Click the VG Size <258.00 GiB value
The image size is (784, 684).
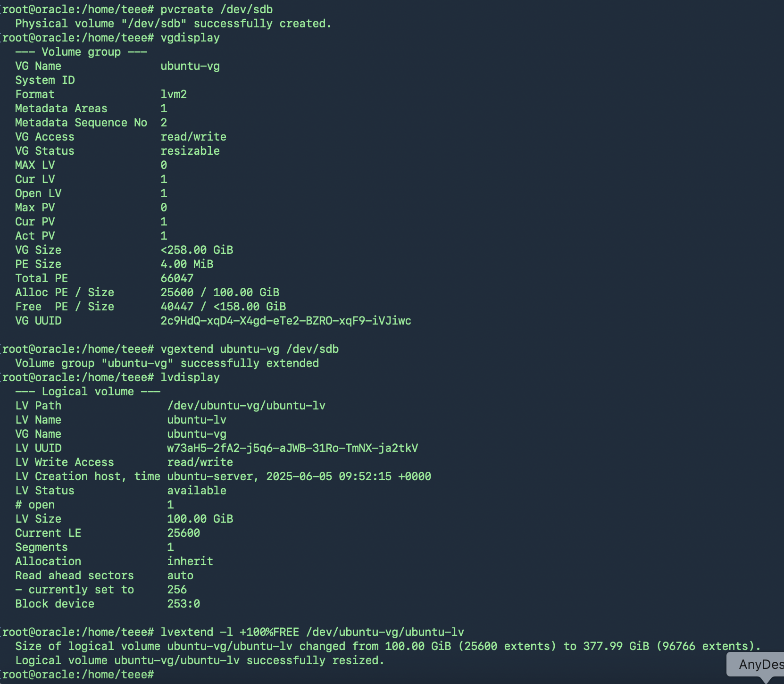pyautogui.click(x=197, y=250)
